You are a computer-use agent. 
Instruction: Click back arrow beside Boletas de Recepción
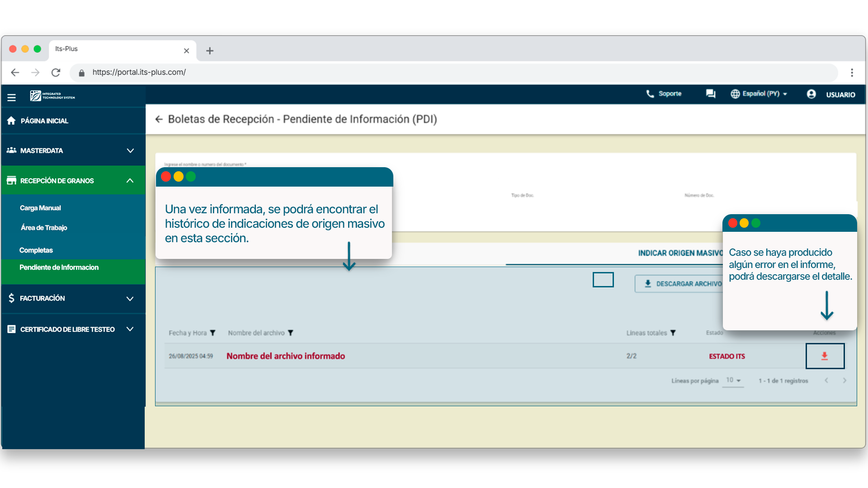(x=159, y=119)
